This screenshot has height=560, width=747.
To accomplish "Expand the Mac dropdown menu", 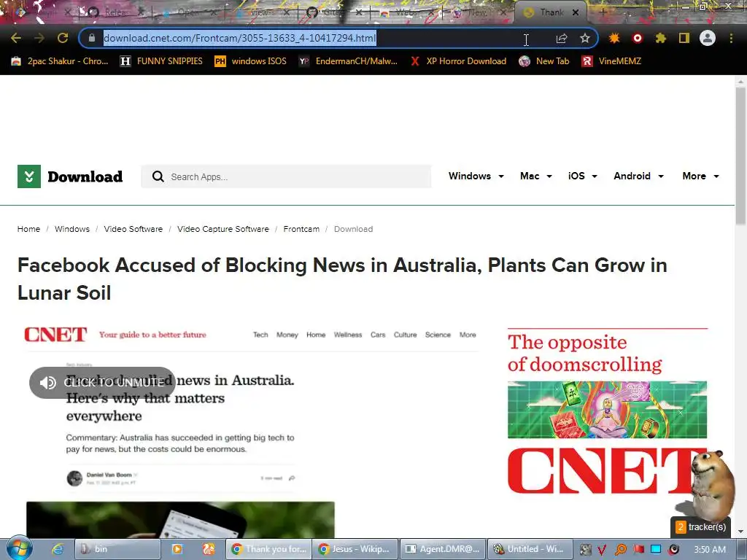I will tap(535, 176).
